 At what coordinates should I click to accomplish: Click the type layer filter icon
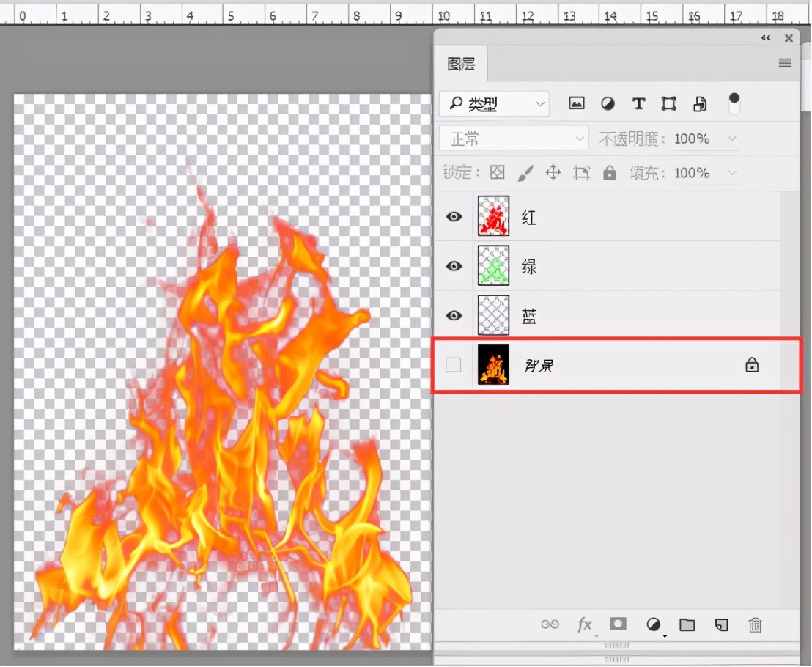pyautogui.click(x=638, y=104)
